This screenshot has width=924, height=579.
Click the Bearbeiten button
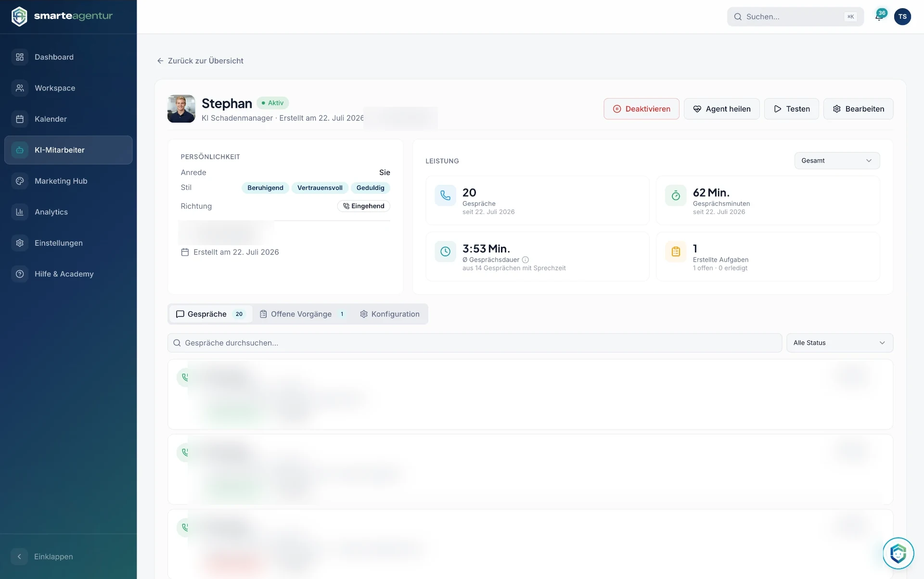point(858,109)
